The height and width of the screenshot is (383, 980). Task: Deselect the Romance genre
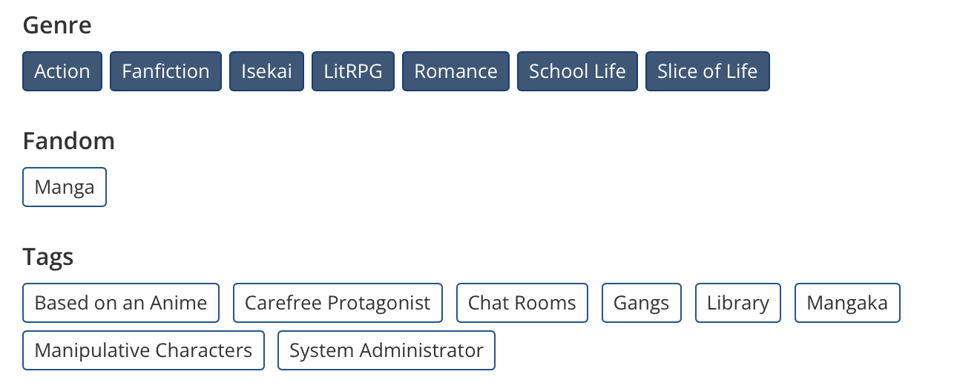(x=456, y=71)
